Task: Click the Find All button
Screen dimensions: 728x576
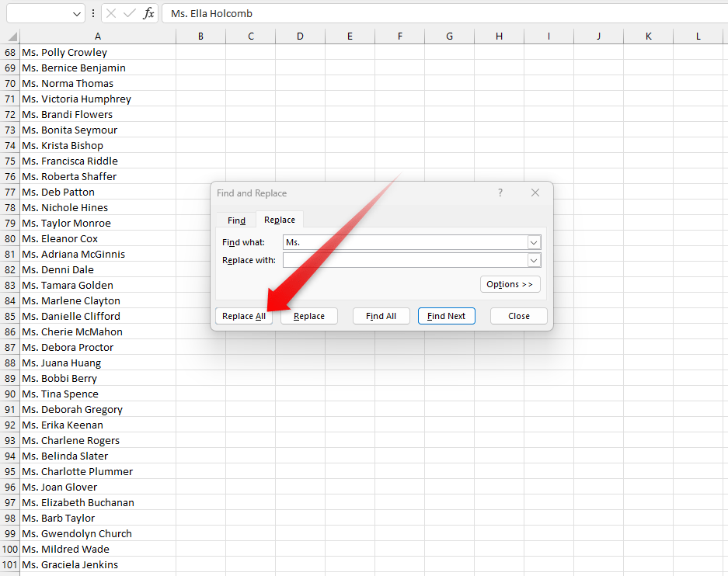Action: pyautogui.click(x=381, y=316)
